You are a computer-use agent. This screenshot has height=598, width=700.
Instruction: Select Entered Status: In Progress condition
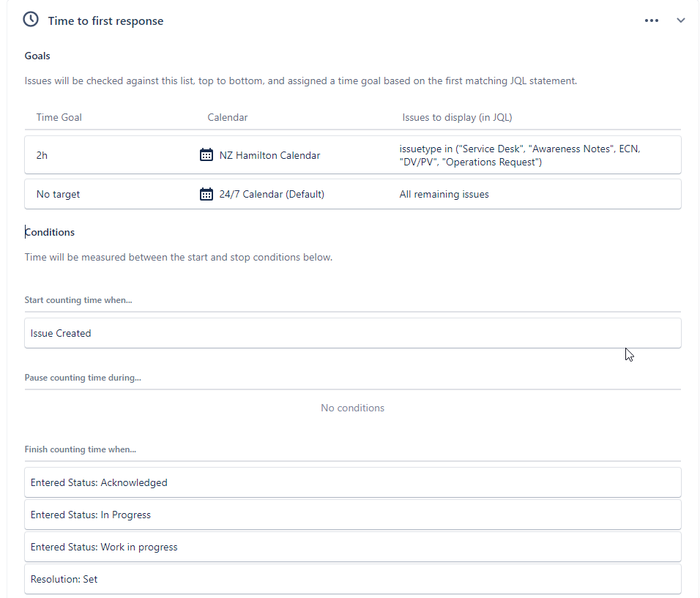click(353, 515)
